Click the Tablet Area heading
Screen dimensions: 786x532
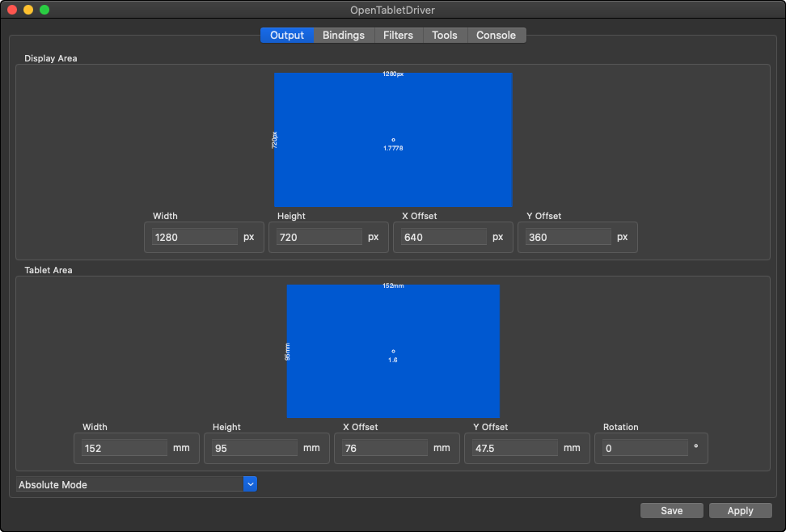pyautogui.click(x=49, y=270)
